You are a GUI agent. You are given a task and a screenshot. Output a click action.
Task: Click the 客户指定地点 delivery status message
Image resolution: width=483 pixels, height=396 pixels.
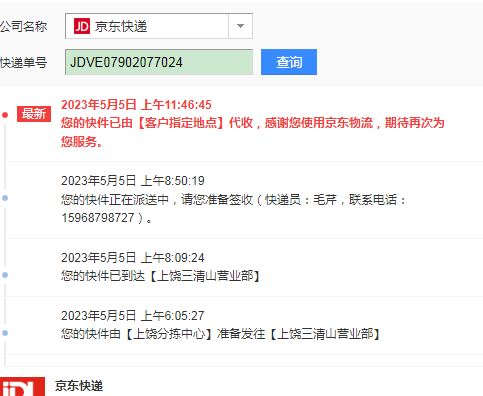[253, 132]
